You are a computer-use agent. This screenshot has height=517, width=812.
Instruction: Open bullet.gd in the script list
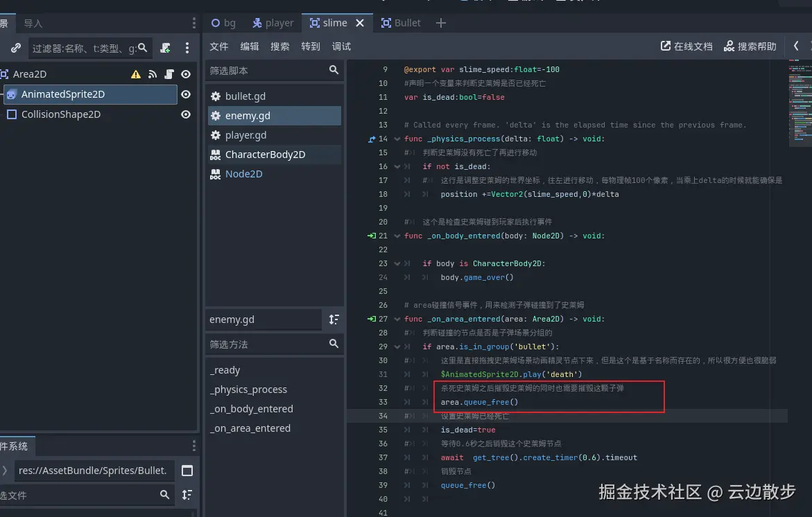275,96
